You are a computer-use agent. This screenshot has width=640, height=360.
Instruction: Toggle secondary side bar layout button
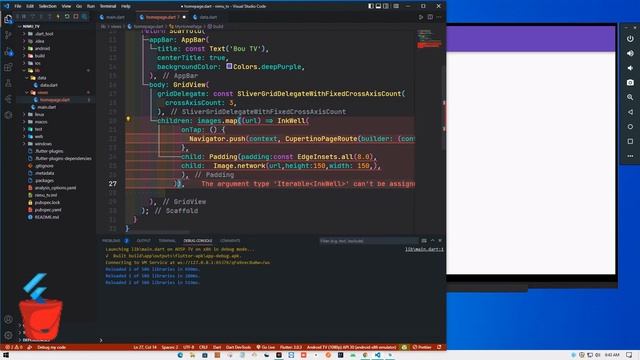pyautogui.click(x=386, y=6)
